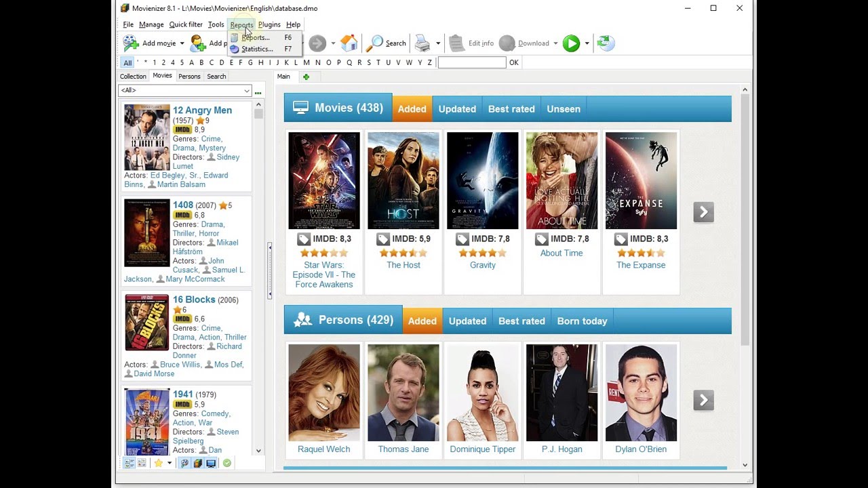Click the tag icon under The Expanse

(x=620, y=239)
